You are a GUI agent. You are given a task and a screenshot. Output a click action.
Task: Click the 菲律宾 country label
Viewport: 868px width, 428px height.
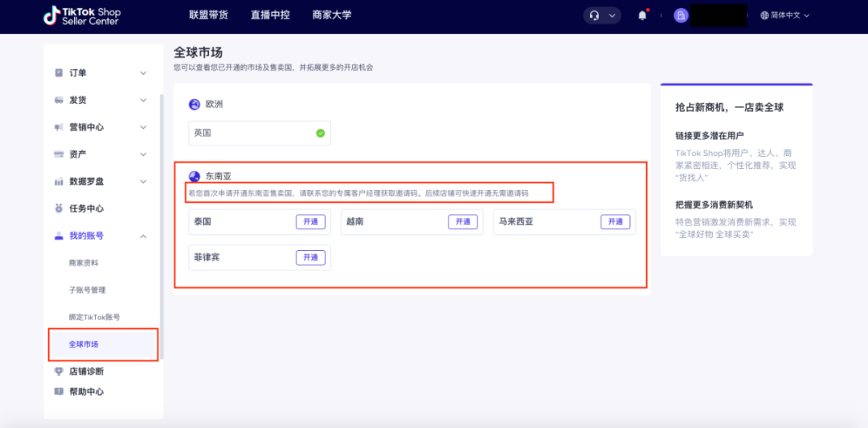click(207, 257)
